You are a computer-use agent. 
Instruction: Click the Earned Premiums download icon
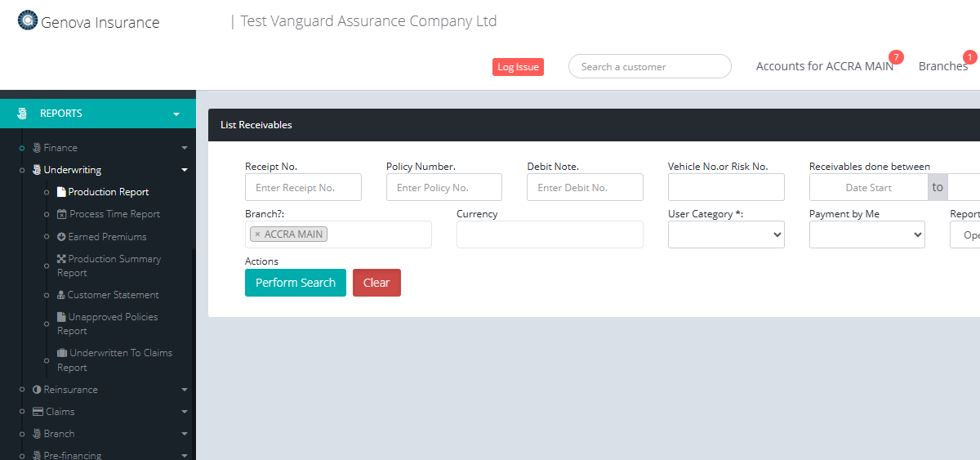[61, 237]
